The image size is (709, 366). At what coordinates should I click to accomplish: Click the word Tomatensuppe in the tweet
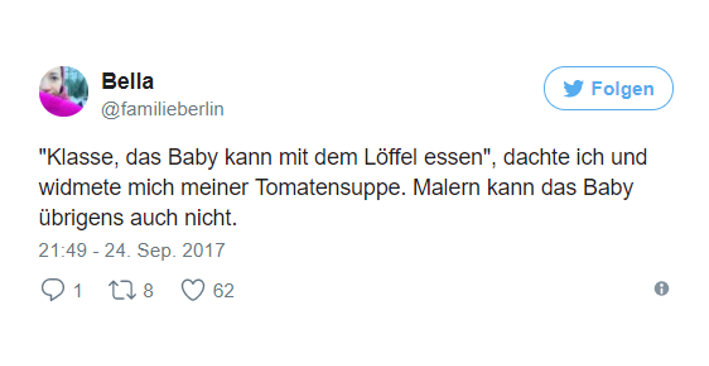click(x=329, y=188)
